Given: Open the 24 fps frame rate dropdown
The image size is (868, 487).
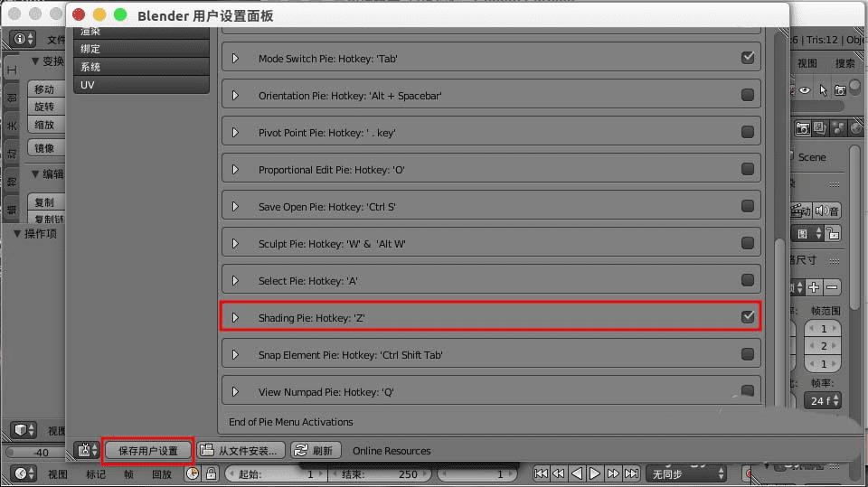Looking at the screenshot, I should pyautogui.click(x=823, y=400).
